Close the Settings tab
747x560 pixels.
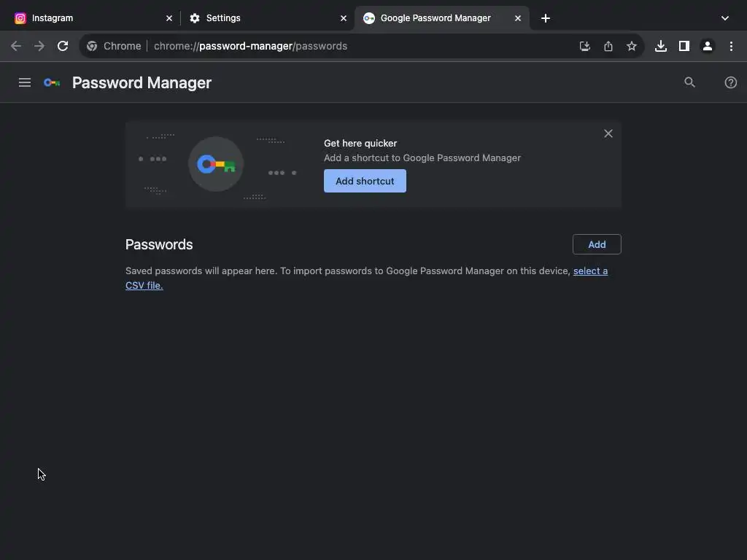pos(344,18)
